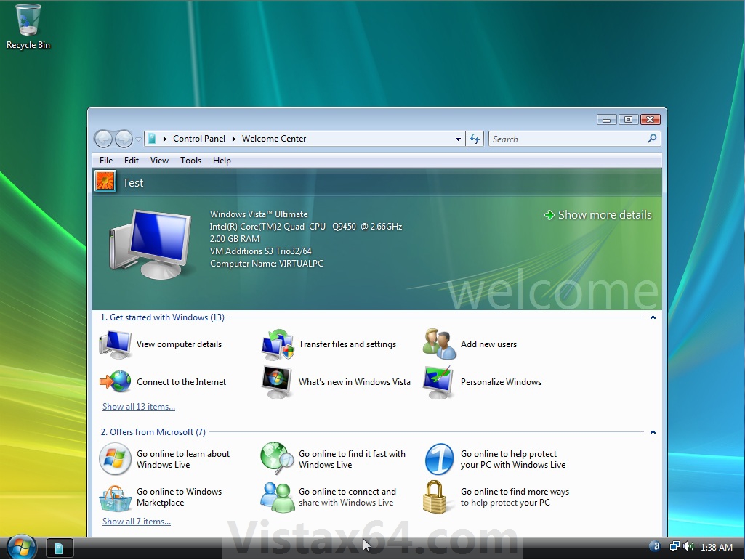Click the Refresh button beside address bar
The height and width of the screenshot is (560, 745).
coord(475,139)
